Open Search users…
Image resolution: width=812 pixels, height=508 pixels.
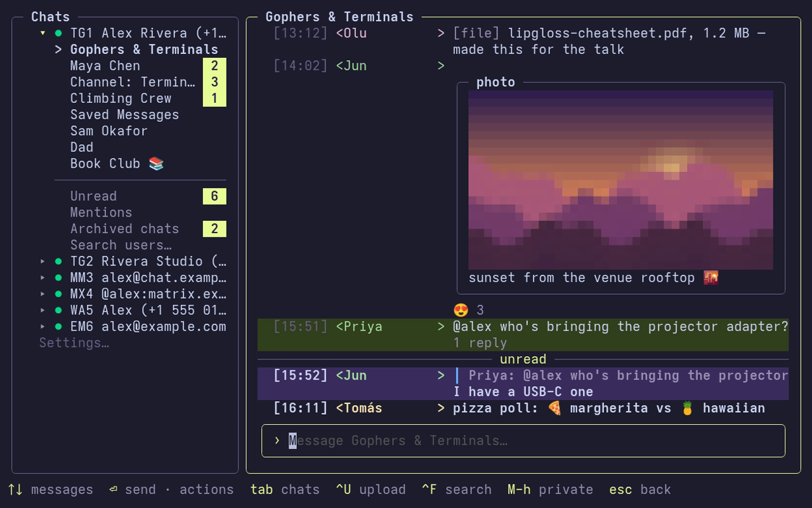click(121, 245)
